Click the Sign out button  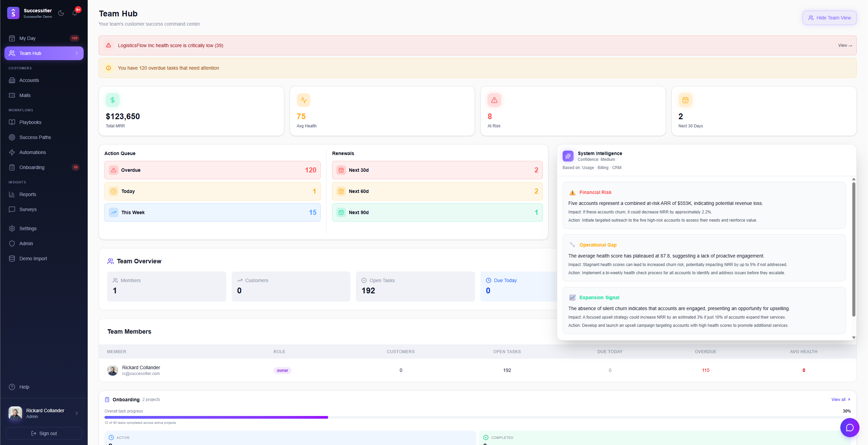coord(44,433)
